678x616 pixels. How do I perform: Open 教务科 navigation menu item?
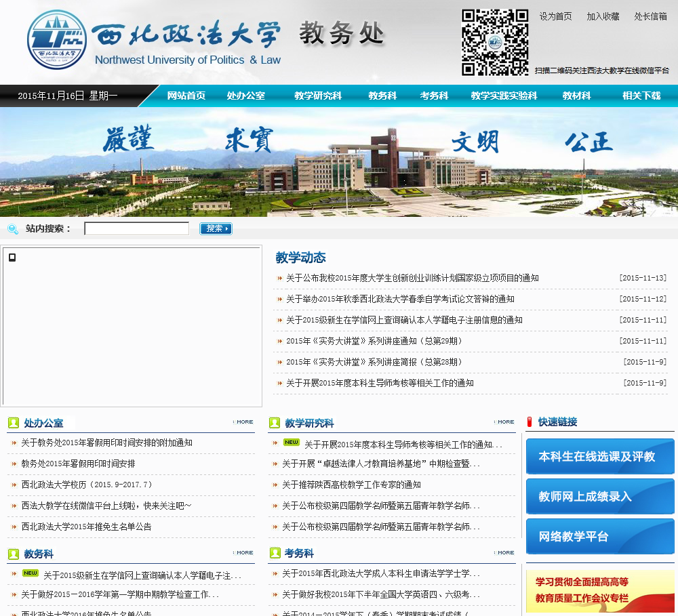(382, 96)
